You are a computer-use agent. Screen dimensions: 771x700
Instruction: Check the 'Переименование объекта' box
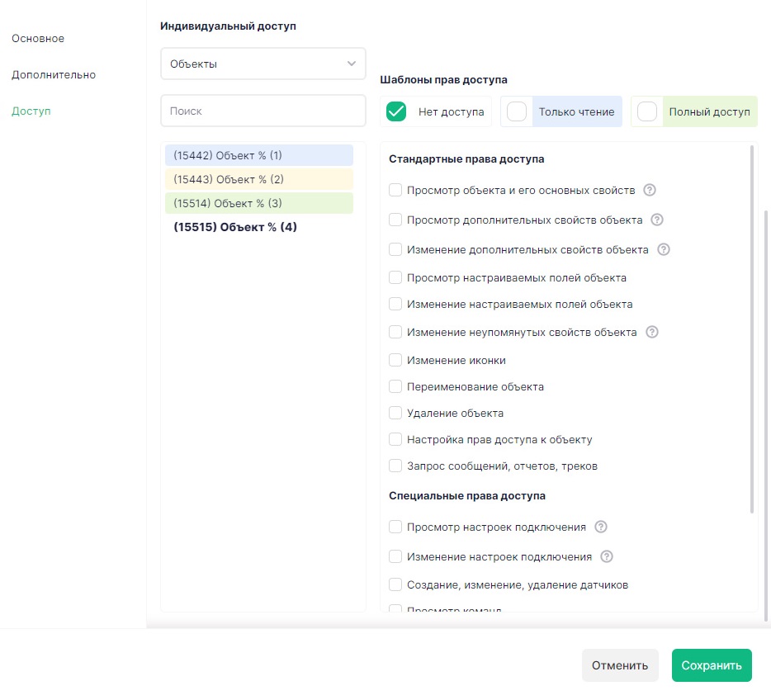(395, 386)
